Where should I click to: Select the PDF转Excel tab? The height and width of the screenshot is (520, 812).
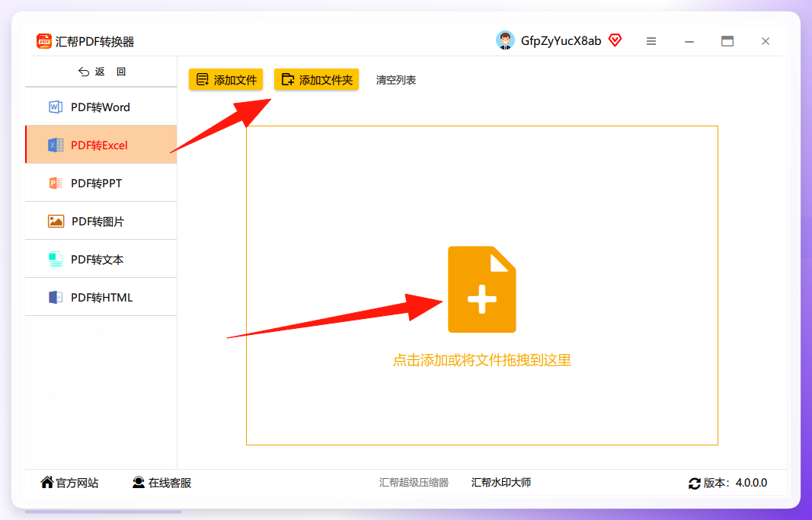101,145
